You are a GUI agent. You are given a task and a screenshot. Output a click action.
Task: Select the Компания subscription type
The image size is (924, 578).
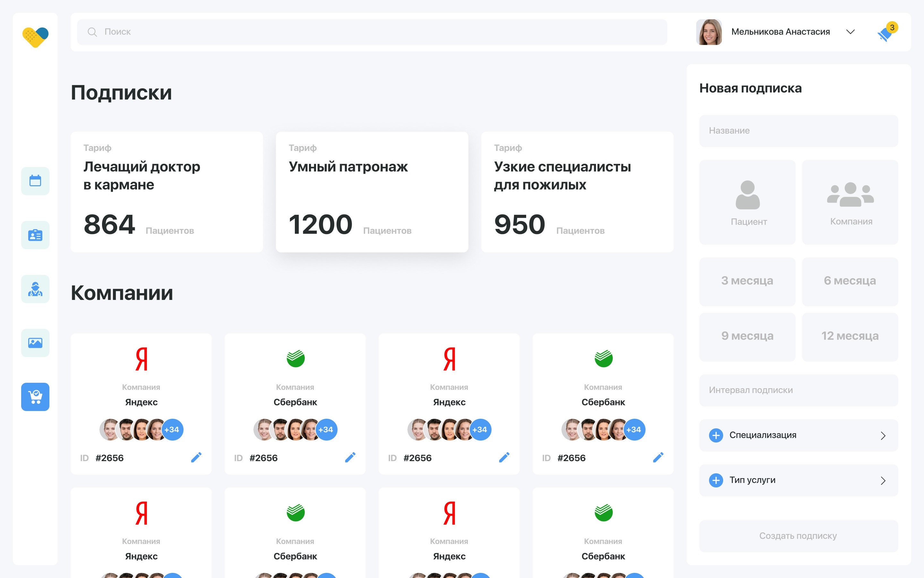click(850, 202)
